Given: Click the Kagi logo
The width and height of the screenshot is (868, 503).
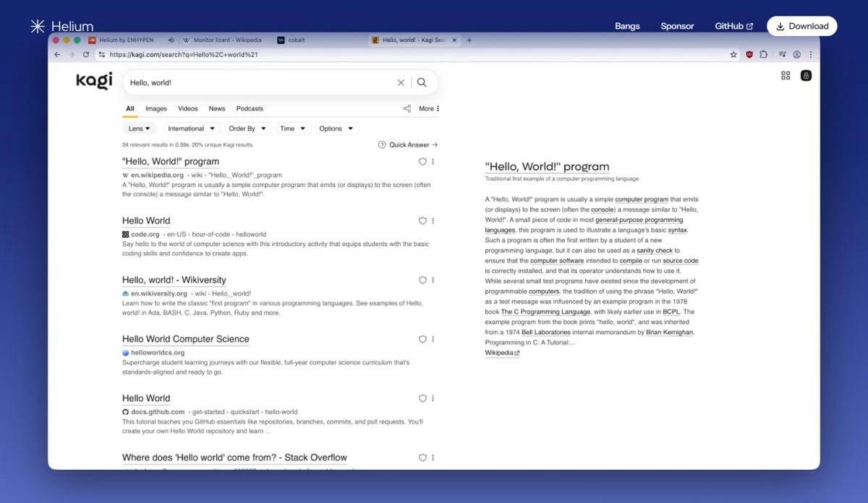Looking at the screenshot, I should [x=94, y=81].
